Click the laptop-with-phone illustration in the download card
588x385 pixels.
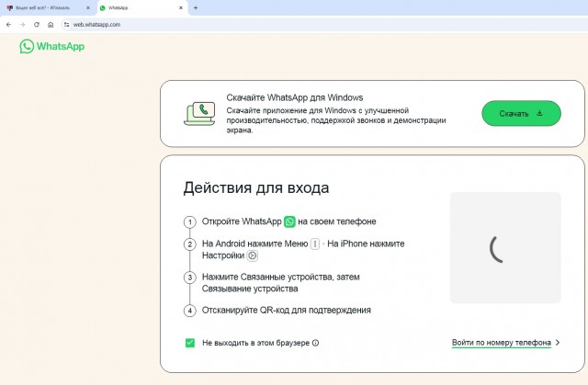[x=199, y=113]
